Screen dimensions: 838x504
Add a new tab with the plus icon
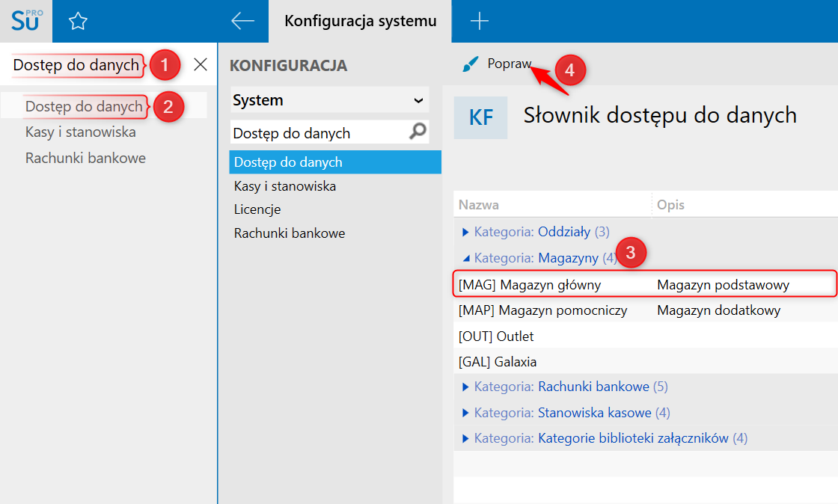[480, 22]
